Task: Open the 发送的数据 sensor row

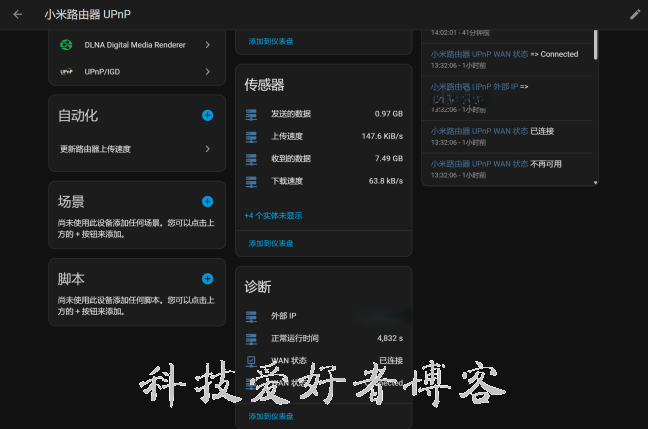Action: point(324,114)
